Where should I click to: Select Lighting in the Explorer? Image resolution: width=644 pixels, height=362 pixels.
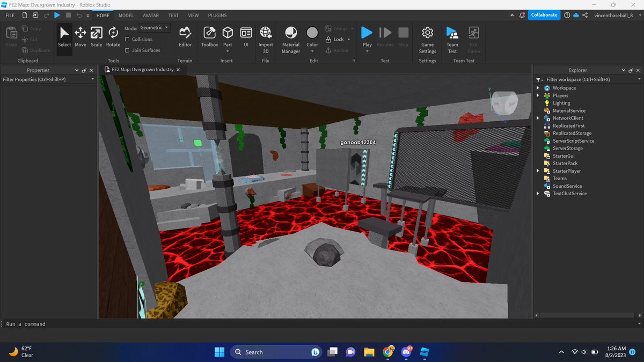pyautogui.click(x=561, y=103)
